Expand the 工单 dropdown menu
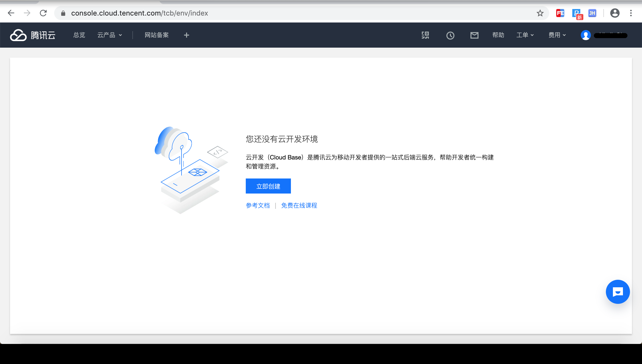This screenshot has height=364, width=642. coord(525,35)
